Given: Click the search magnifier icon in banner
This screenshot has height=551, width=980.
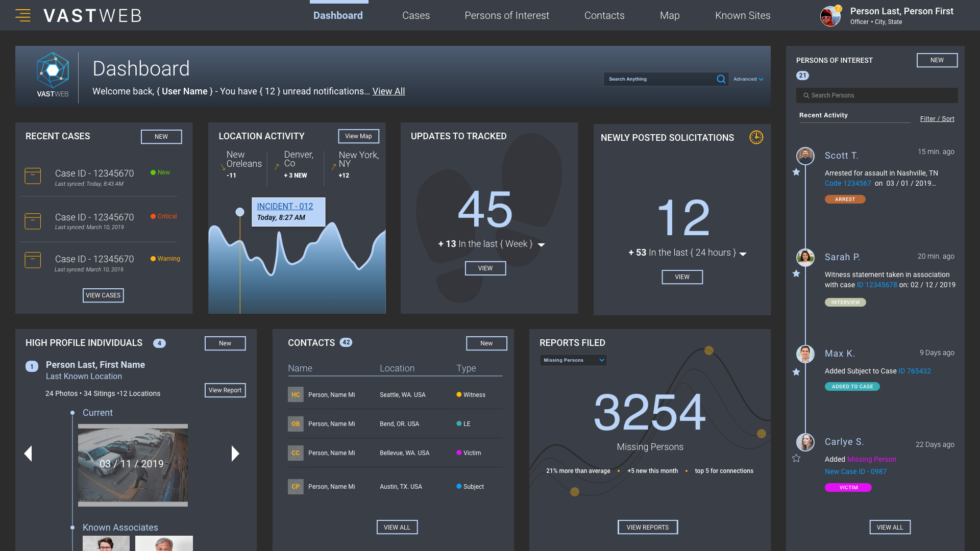Looking at the screenshot, I should (x=721, y=79).
